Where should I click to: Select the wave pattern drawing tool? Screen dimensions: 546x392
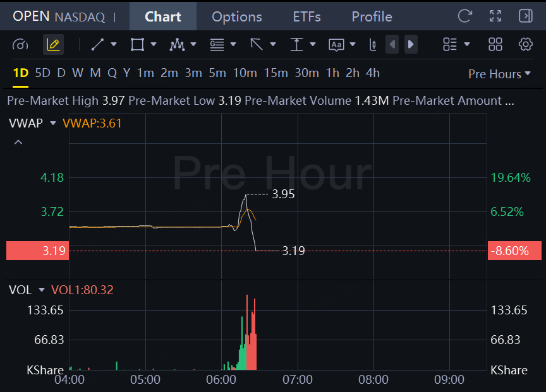pyautogui.click(x=177, y=45)
